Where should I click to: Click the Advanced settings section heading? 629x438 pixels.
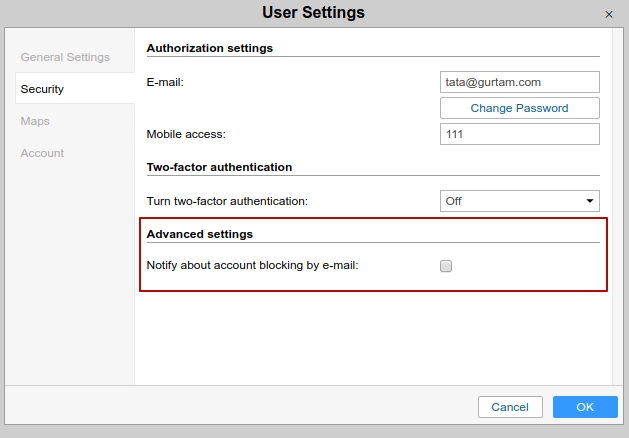(200, 234)
